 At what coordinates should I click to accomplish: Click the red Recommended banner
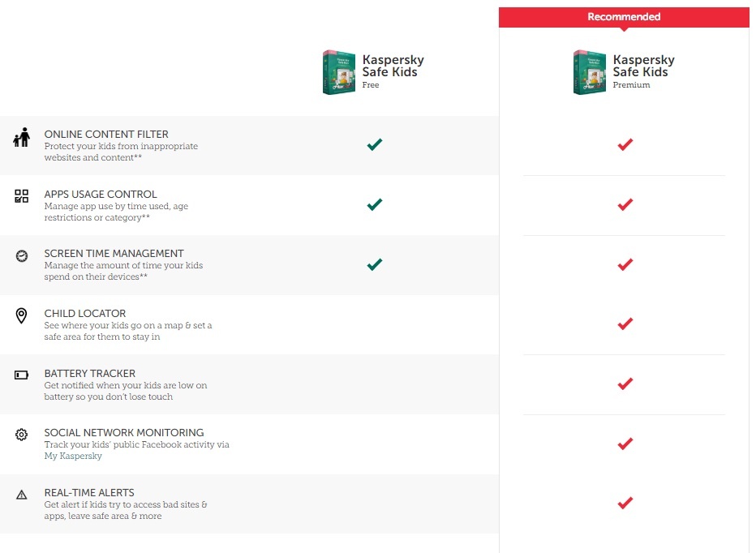pos(624,17)
